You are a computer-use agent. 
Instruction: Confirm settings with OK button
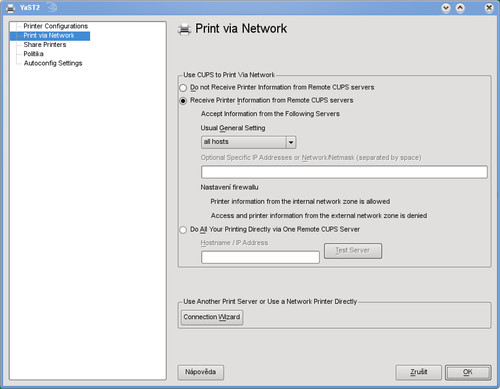(468, 372)
